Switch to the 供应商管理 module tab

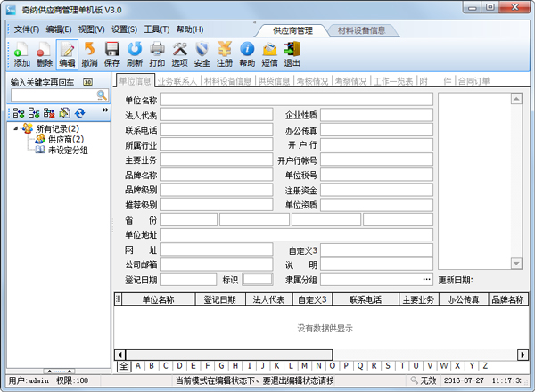coord(292,30)
